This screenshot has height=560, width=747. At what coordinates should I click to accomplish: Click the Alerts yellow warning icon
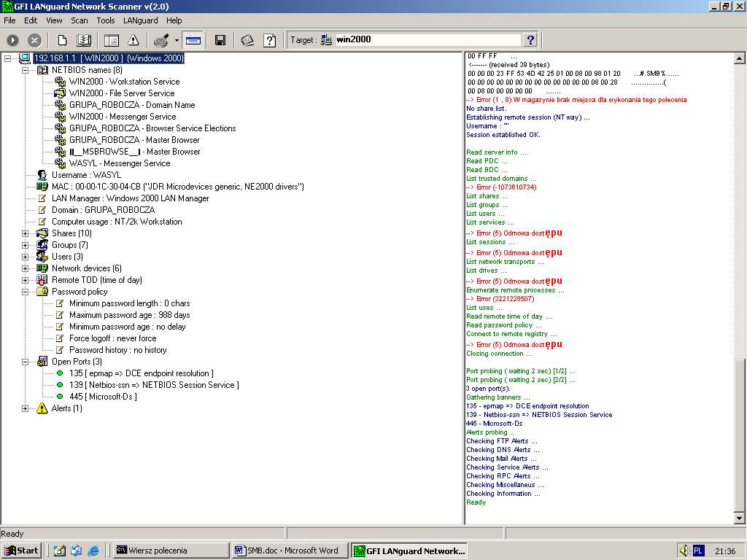click(x=42, y=408)
